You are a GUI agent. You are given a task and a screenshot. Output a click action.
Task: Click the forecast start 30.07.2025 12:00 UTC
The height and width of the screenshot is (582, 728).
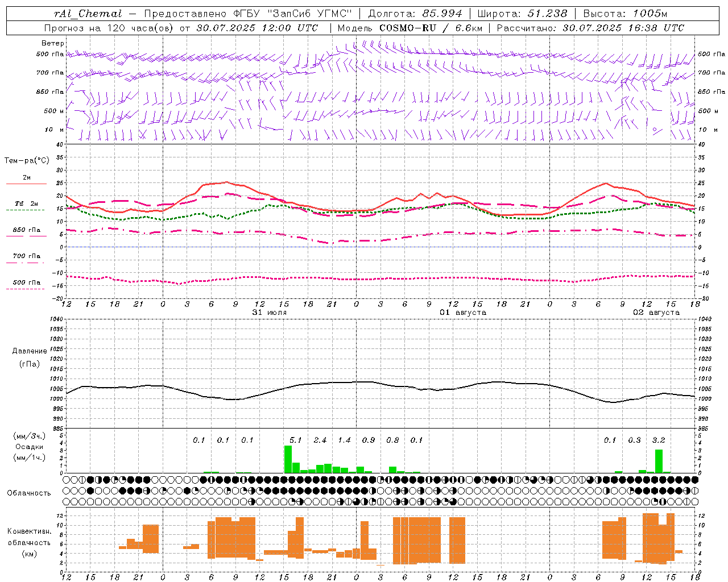point(257,28)
